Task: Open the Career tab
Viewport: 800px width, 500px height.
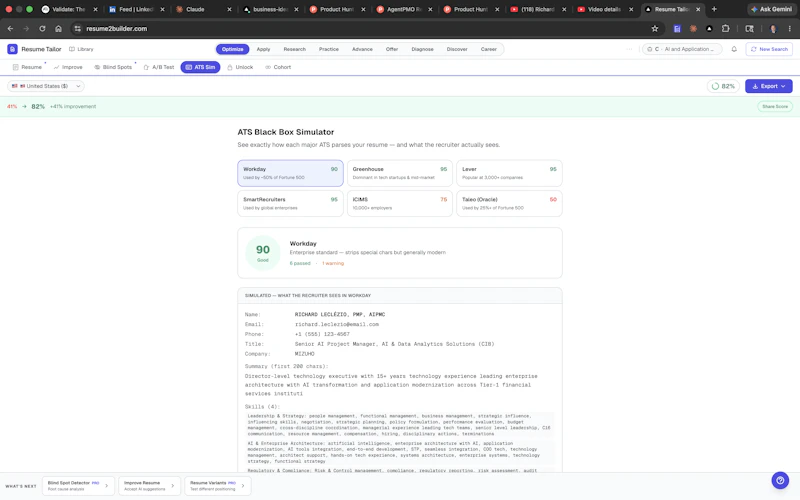Action: (x=488, y=49)
